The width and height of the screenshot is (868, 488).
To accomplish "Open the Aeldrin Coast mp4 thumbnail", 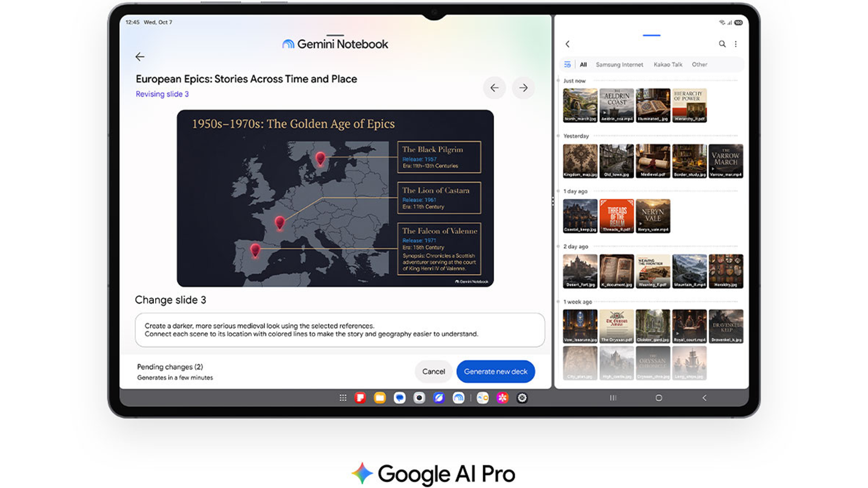I will (x=616, y=105).
